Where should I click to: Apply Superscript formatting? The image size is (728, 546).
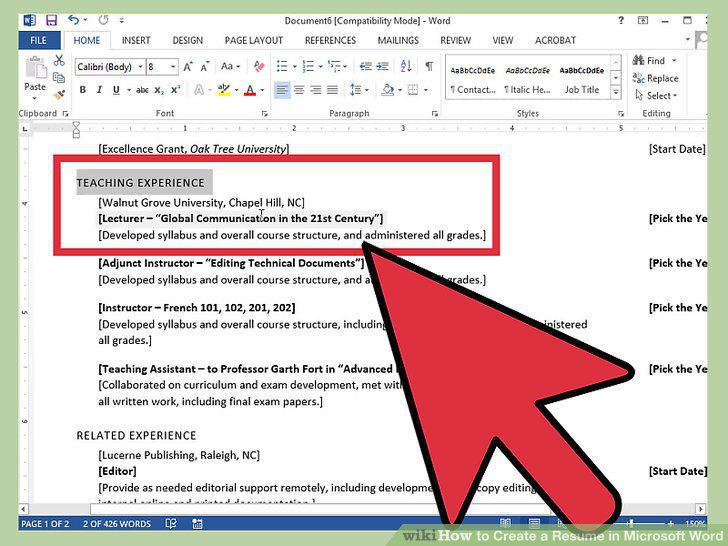pyautogui.click(x=176, y=90)
